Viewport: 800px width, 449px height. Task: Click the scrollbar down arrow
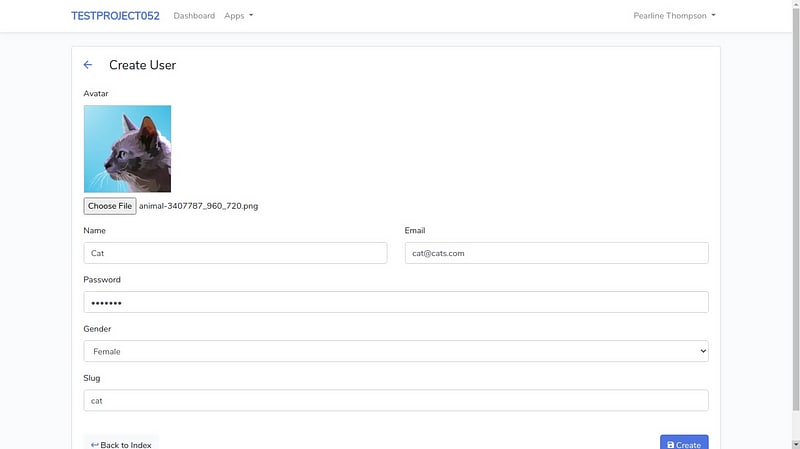tap(796, 445)
